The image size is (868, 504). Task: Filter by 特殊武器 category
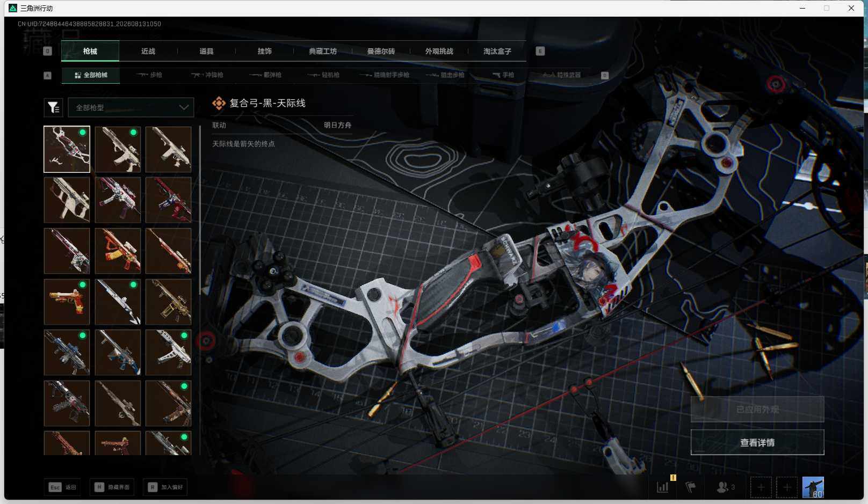tap(562, 75)
